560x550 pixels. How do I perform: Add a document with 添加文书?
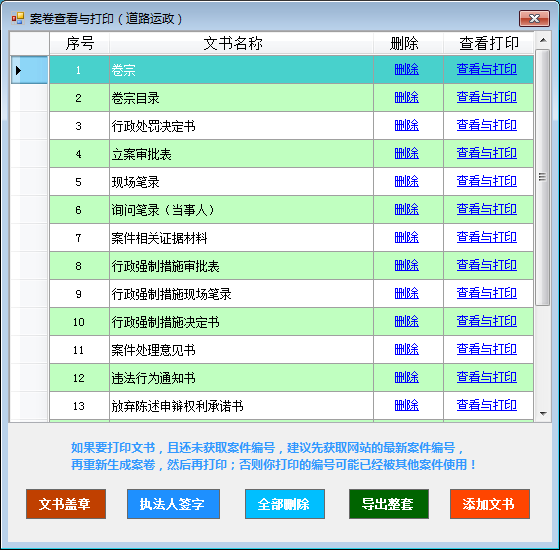pyautogui.click(x=490, y=504)
